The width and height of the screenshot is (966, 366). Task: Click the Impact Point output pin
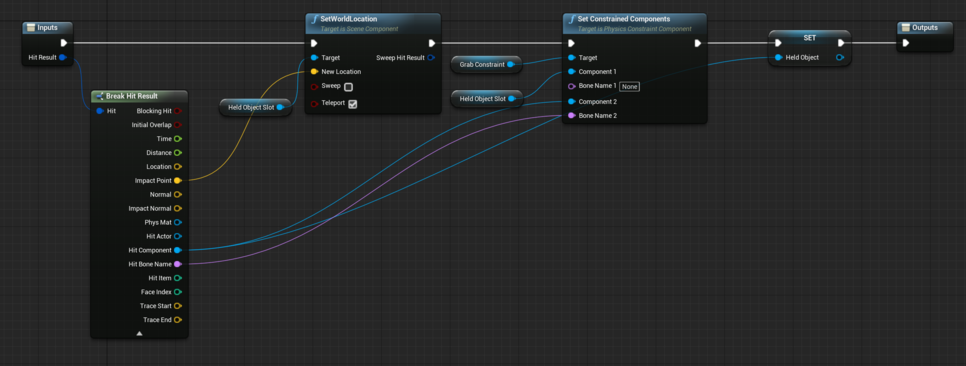click(x=177, y=181)
